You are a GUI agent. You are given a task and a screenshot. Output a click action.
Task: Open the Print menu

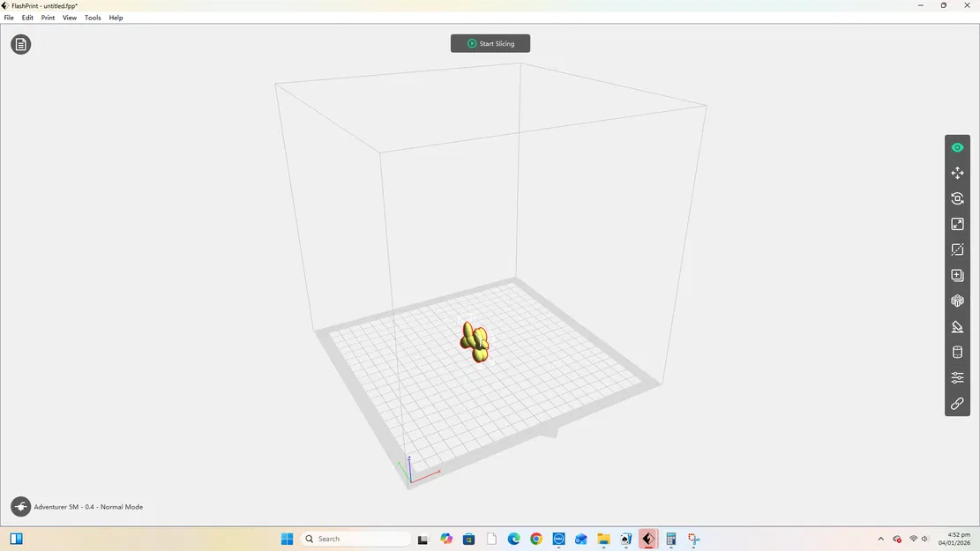coord(49,18)
